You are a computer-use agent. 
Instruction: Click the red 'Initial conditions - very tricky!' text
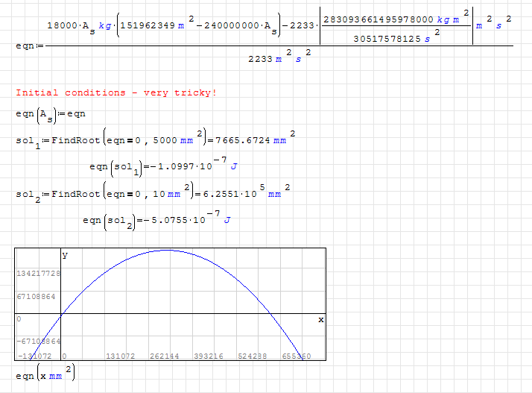(x=116, y=92)
